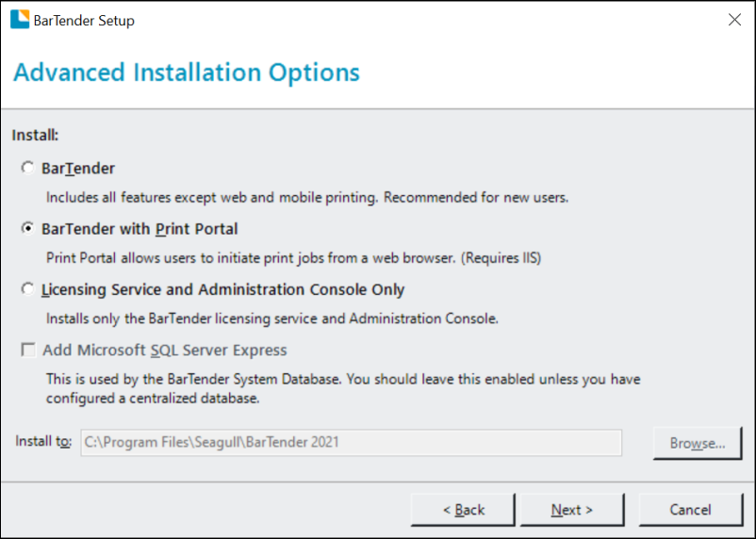Click the BarTender Setup title bar text
The height and width of the screenshot is (539, 756).
tap(85, 21)
